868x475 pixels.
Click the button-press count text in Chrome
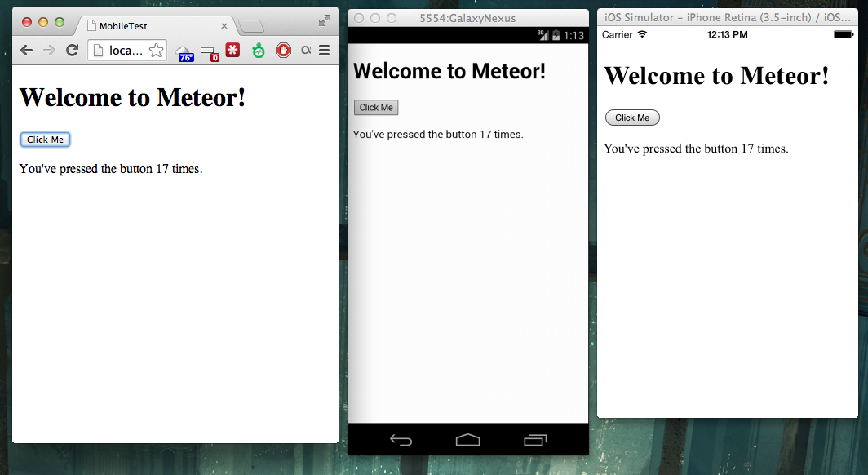pyautogui.click(x=111, y=169)
